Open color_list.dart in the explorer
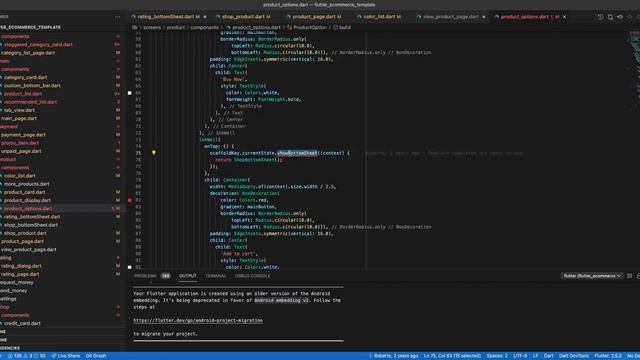 point(20,176)
